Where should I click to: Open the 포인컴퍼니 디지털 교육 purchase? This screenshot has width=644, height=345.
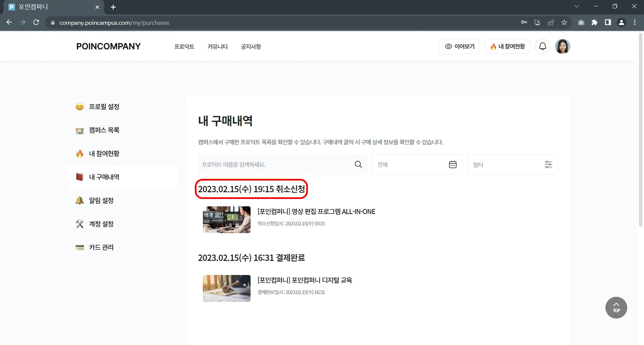coord(305,280)
